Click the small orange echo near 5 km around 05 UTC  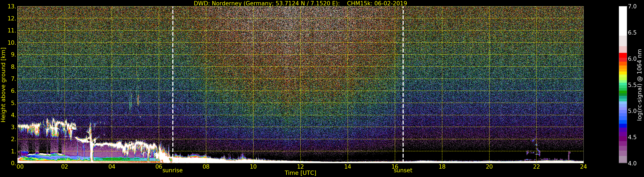(x=138, y=100)
